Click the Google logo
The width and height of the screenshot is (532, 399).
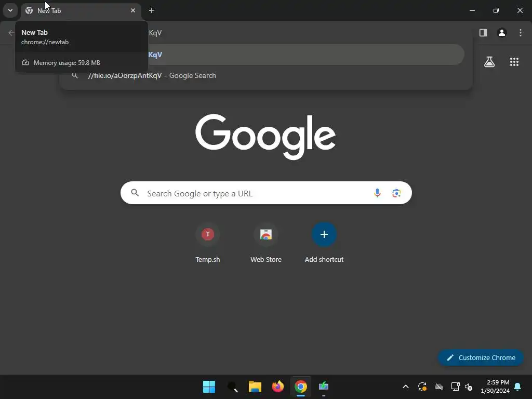coord(265,137)
